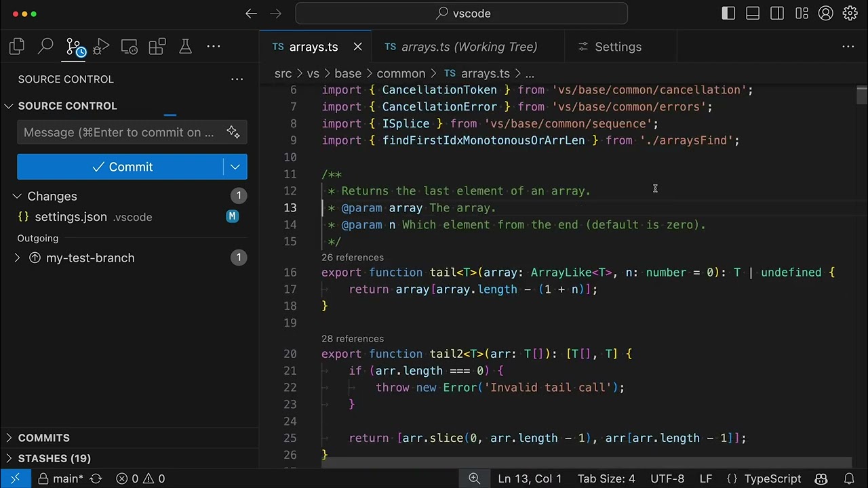The width and height of the screenshot is (868, 488).
Task: Click TypeScript braces status icon
Action: coord(732,479)
